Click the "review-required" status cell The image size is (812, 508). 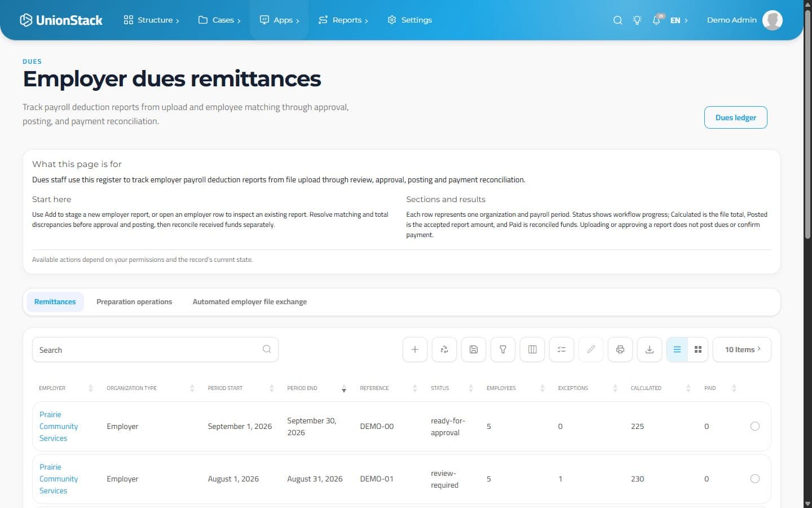click(x=444, y=479)
